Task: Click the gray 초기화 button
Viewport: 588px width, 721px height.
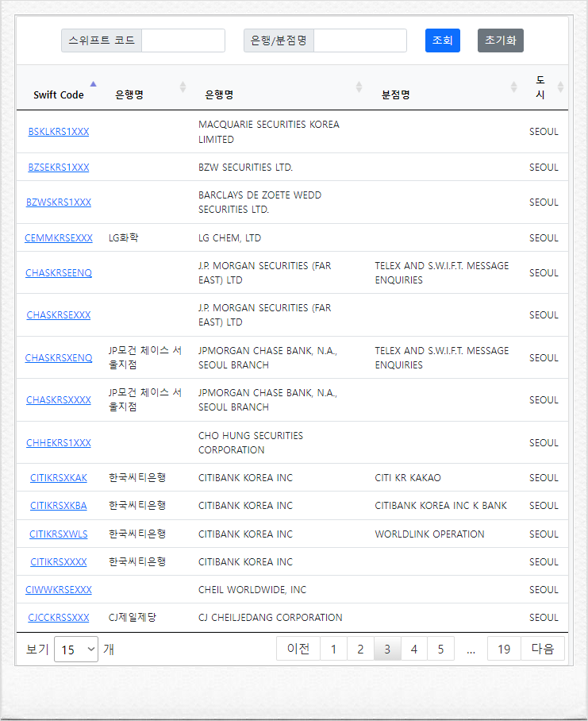Action: [500, 40]
